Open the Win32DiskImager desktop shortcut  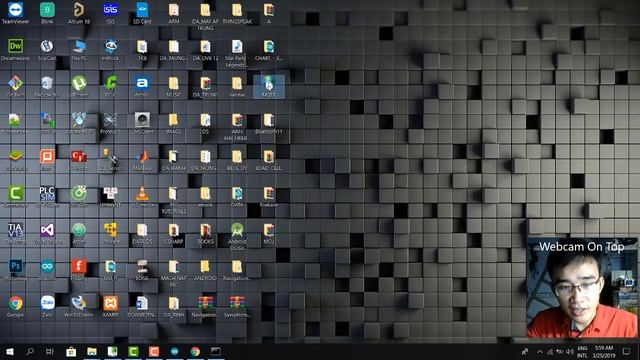tap(79, 307)
